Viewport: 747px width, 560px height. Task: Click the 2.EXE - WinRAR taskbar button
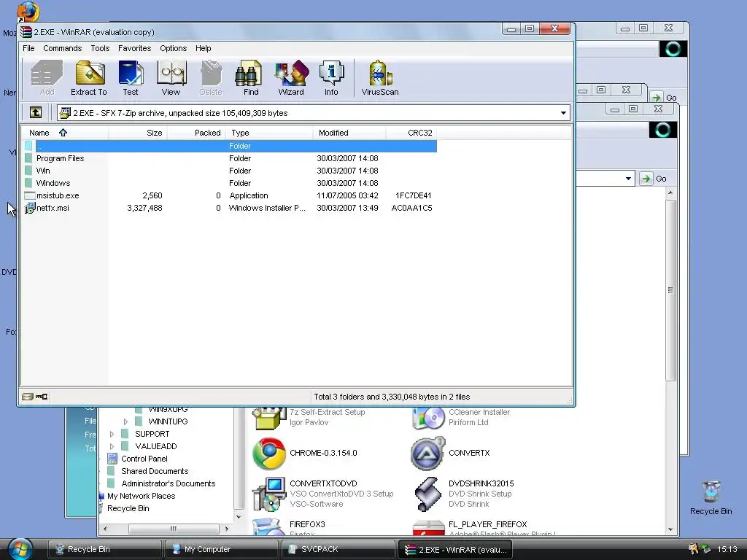pyautogui.click(x=455, y=549)
